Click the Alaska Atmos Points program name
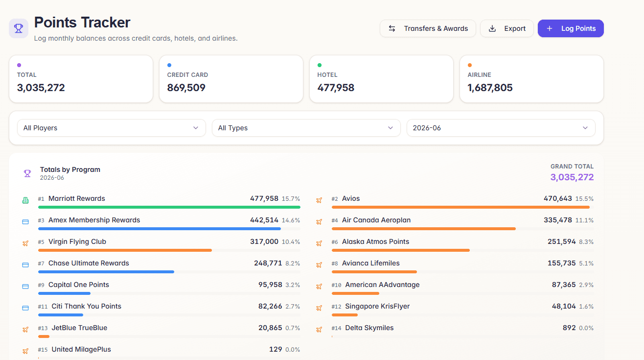This screenshot has width=644, height=360. tap(376, 241)
